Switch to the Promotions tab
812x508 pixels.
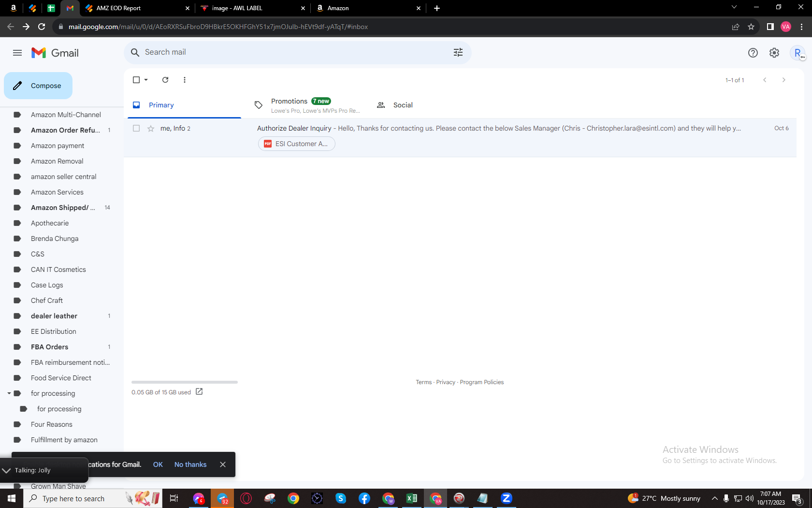click(307, 105)
